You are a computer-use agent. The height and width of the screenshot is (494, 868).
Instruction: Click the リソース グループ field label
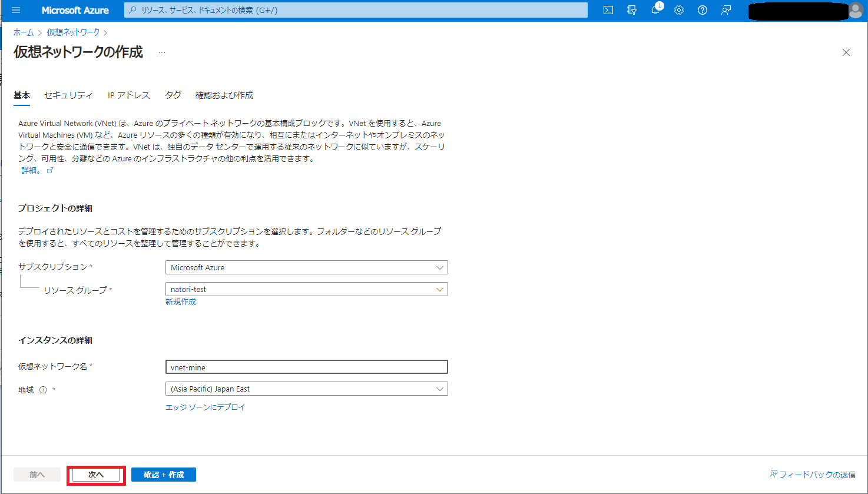75,290
